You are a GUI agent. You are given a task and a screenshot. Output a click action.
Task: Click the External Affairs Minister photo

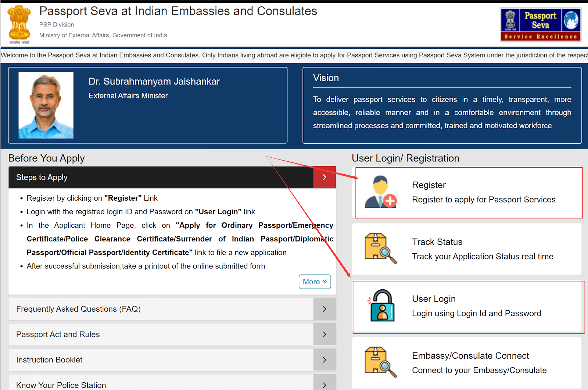point(46,105)
